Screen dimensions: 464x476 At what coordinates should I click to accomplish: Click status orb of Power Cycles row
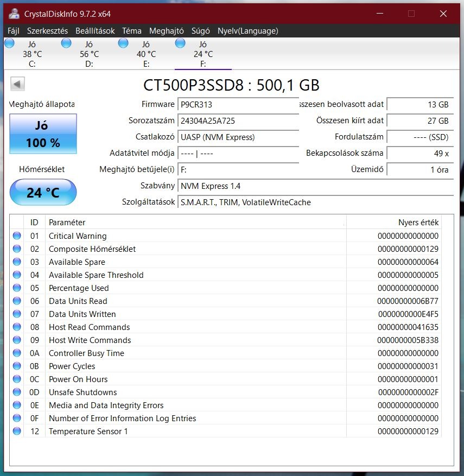[x=17, y=366]
